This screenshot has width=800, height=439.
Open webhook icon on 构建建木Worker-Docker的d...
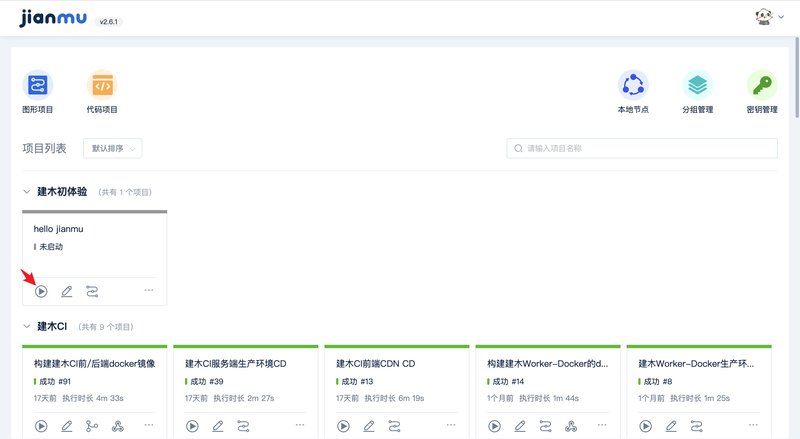click(x=571, y=426)
